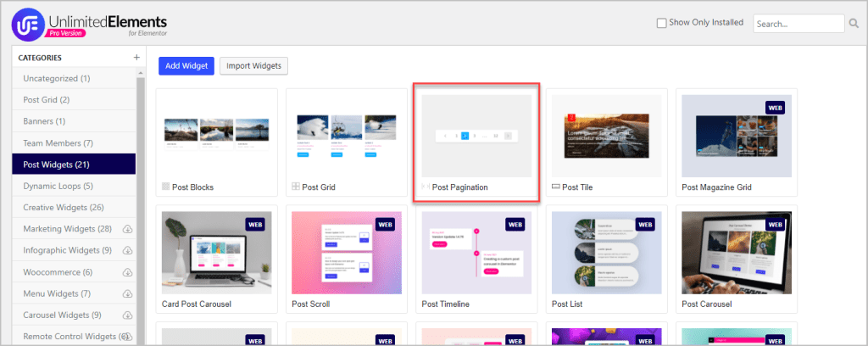868x346 pixels.
Task: Select Team Members (7) category
Action: [75, 142]
